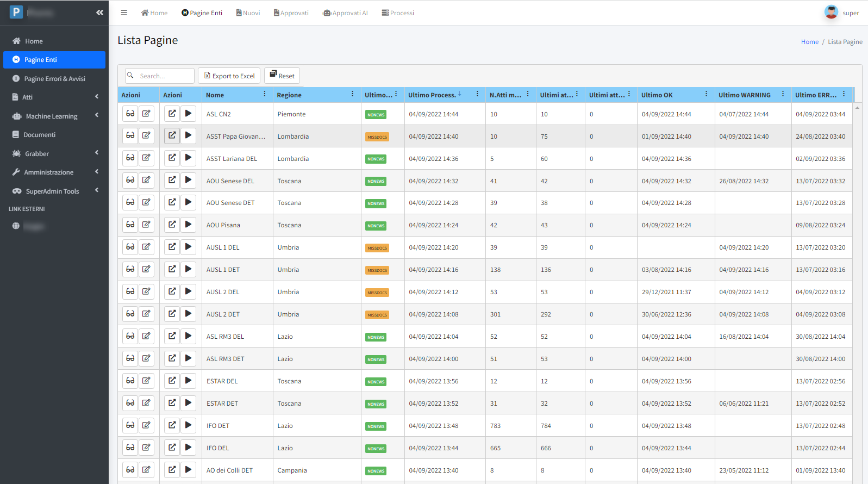Open Pagine Errori & Avvisi in sidebar
Image resolution: width=868 pixels, height=484 pixels.
[54, 78]
